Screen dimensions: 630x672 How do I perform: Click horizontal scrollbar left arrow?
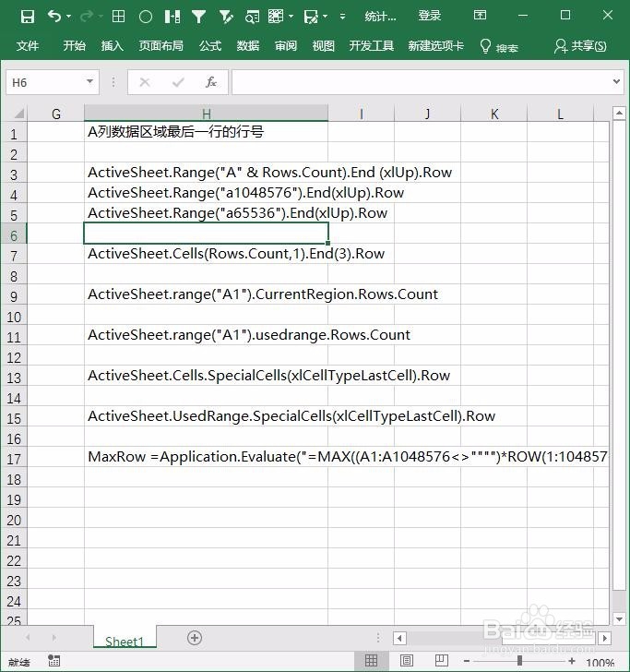(x=399, y=638)
